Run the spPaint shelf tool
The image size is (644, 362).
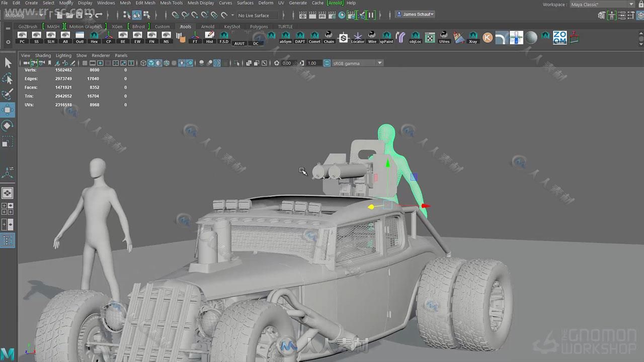point(386,37)
